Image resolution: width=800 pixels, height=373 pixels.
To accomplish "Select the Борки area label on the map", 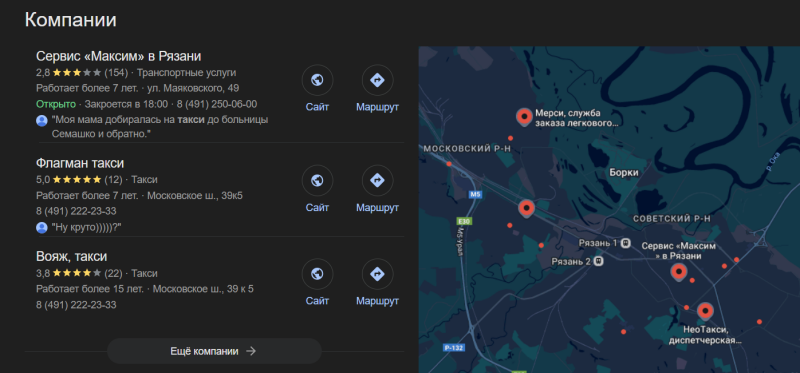I will pos(624,173).
